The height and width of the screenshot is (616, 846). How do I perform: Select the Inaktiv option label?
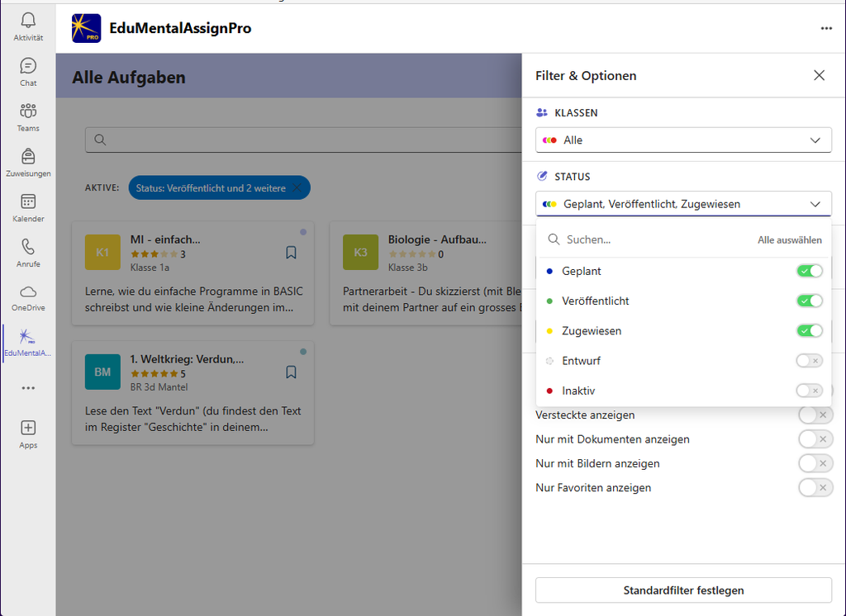point(578,391)
